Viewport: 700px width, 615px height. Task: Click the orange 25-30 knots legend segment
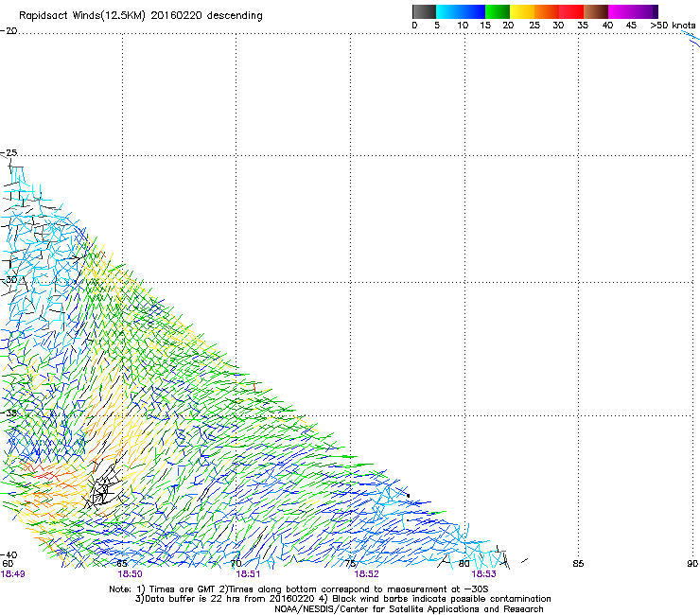tap(547, 11)
